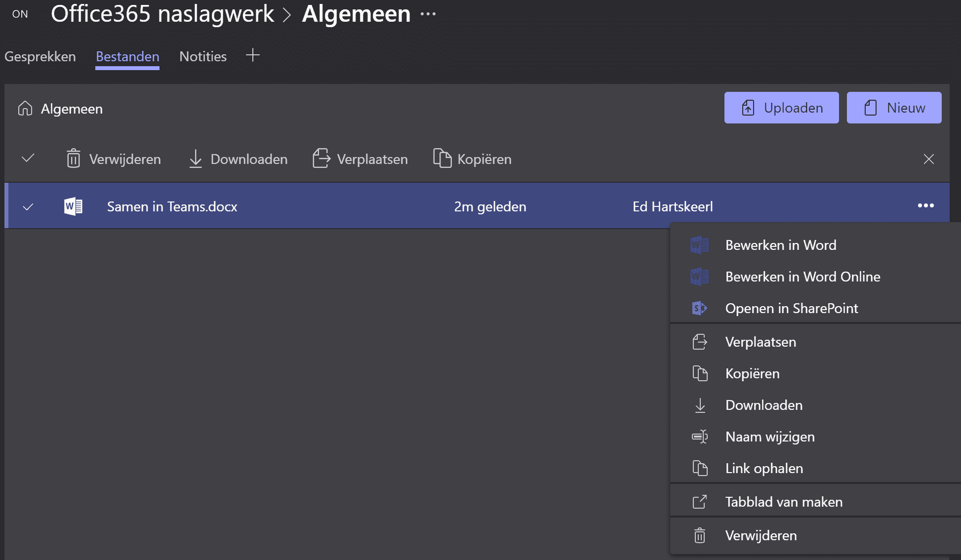Open the Notities tab
The height and width of the screenshot is (560, 961).
coord(203,56)
